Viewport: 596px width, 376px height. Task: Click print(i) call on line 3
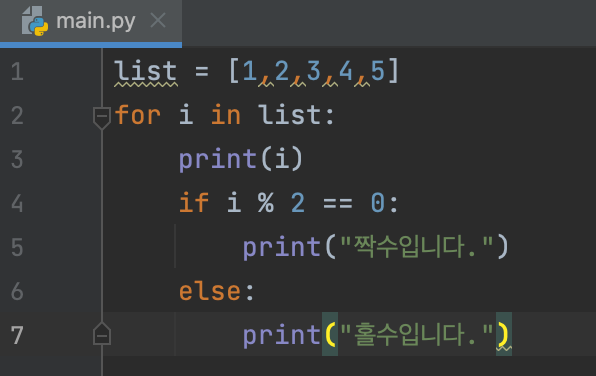[241, 159]
